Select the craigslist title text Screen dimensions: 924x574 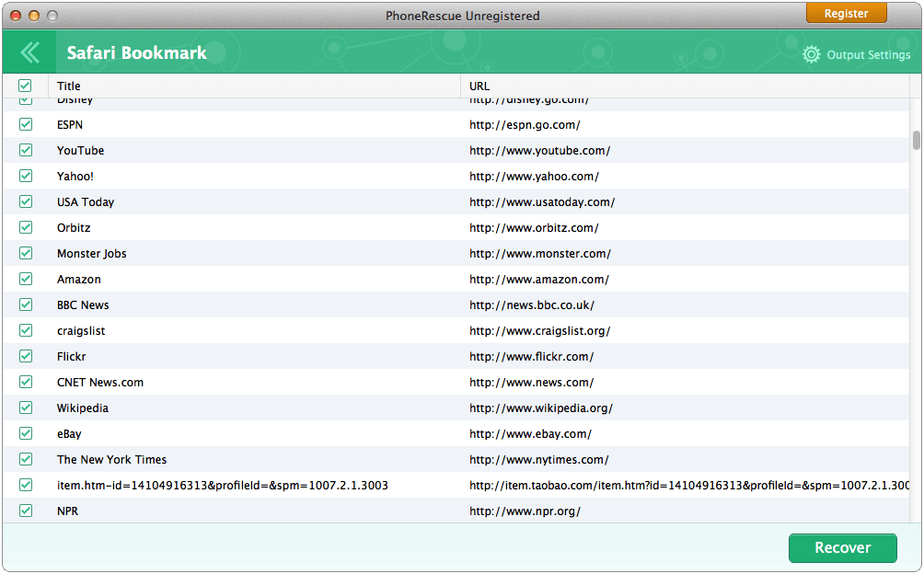click(81, 331)
